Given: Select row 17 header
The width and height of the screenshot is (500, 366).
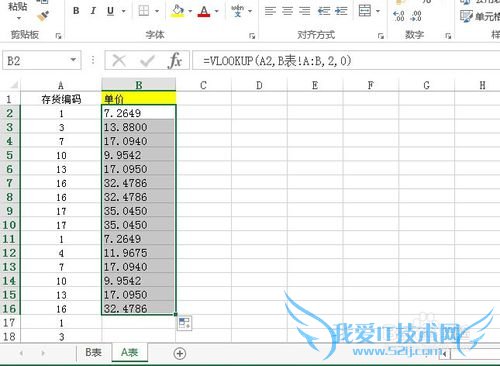Looking at the screenshot, I should 10,323.
